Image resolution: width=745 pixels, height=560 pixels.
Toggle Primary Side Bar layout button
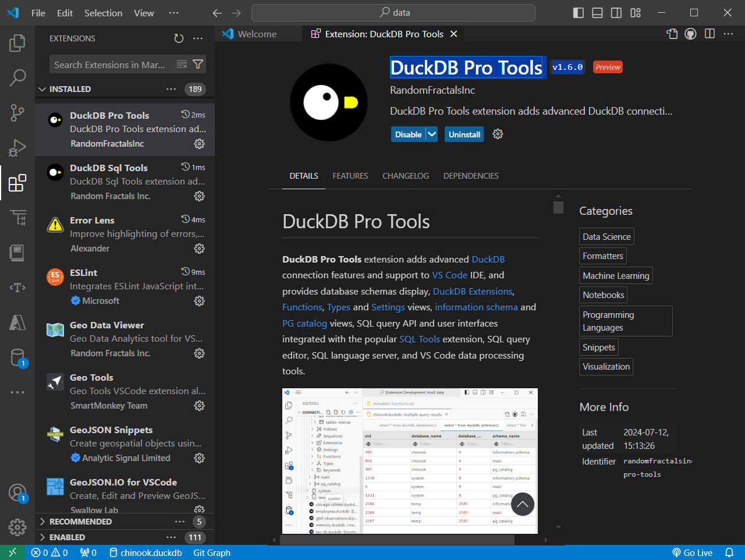click(578, 13)
